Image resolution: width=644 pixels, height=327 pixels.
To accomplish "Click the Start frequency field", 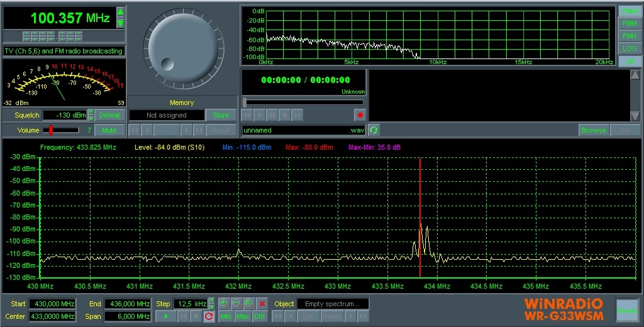I will pyautogui.click(x=52, y=304).
